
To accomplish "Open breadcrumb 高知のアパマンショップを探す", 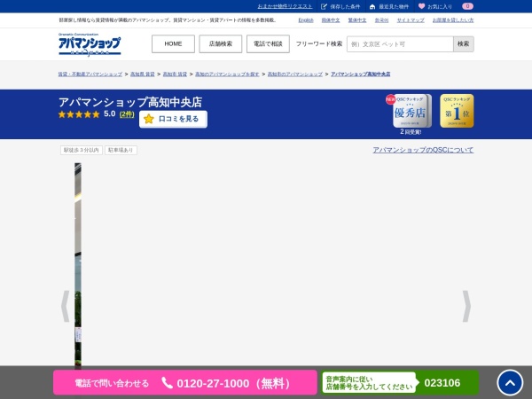I will 227,74.
